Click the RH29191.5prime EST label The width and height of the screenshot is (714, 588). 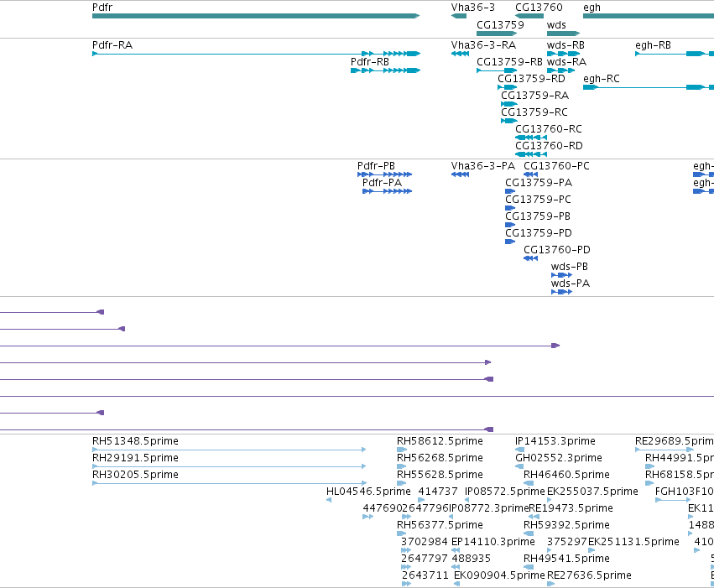135,458
